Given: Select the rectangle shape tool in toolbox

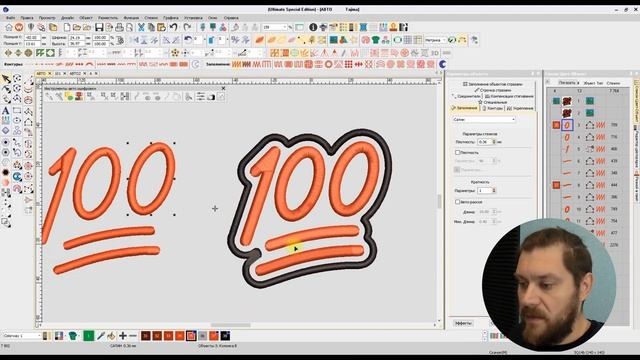Looking at the screenshot, I should click(17, 111).
